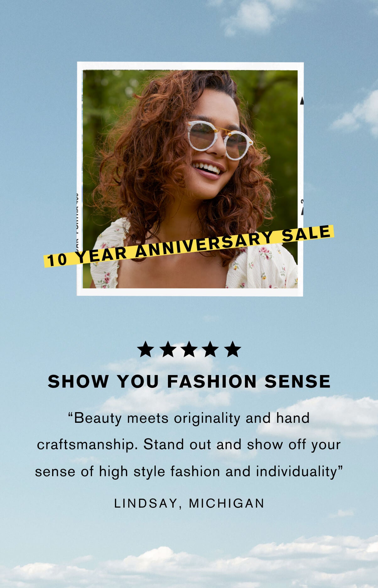
Task: Click the third rating star
Action: 189,349
